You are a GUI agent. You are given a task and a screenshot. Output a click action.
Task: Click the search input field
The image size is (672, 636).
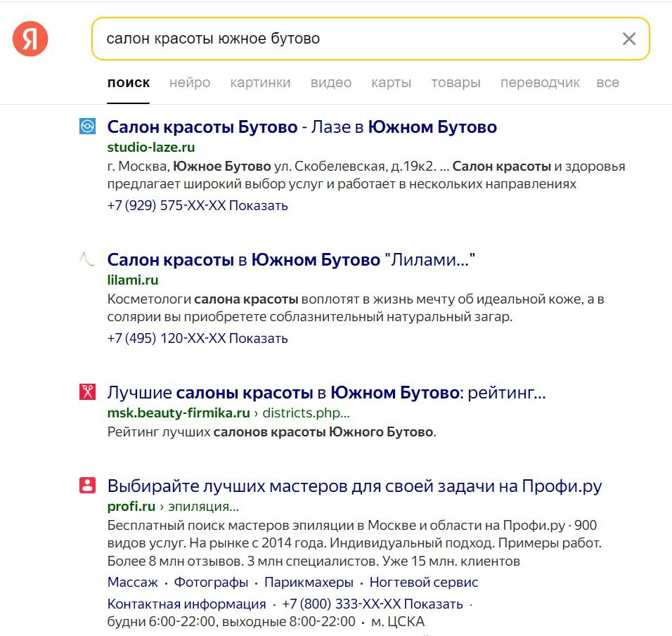[370, 39]
